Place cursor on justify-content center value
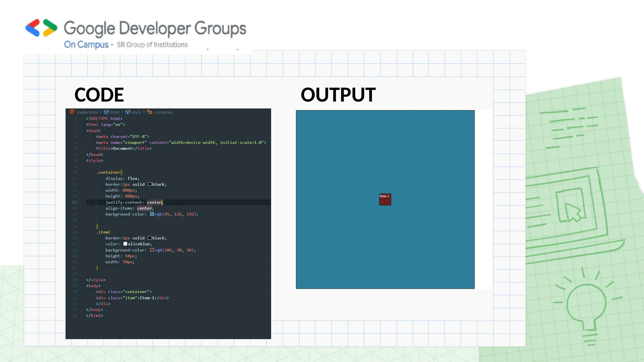The width and height of the screenshot is (644, 362). (154, 202)
